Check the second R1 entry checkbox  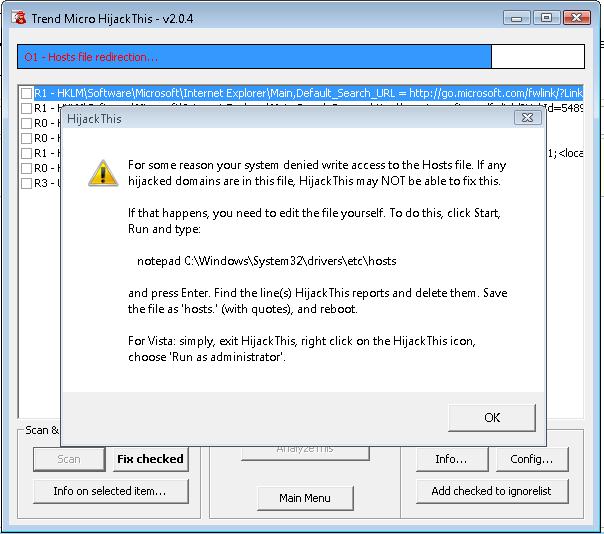click(x=27, y=108)
